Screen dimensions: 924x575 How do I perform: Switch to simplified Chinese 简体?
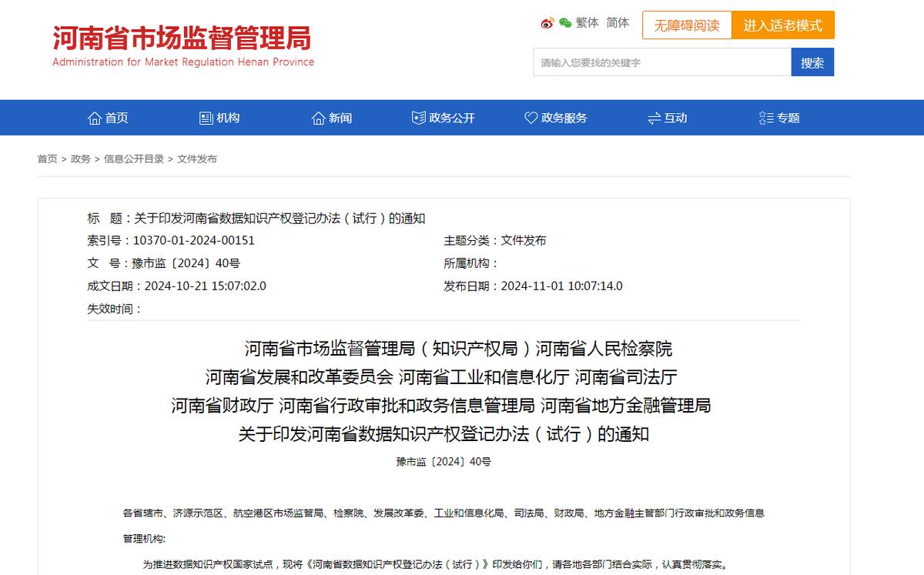[618, 23]
